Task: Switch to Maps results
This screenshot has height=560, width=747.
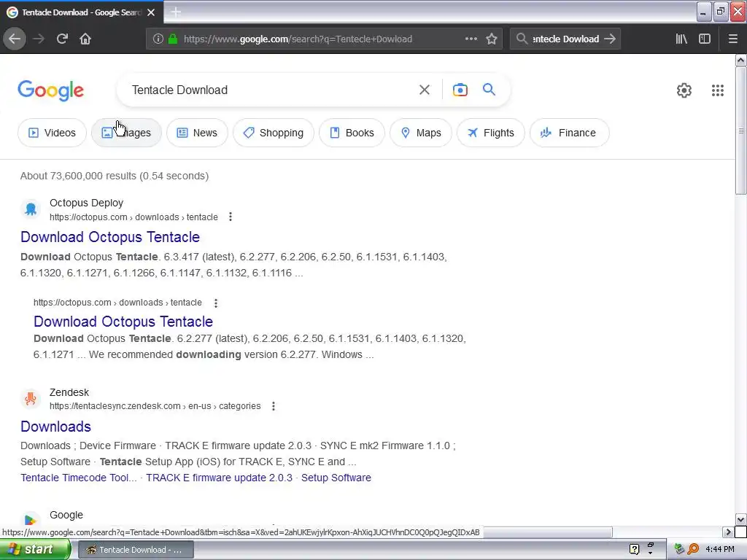Action: click(x=421, y=133)
